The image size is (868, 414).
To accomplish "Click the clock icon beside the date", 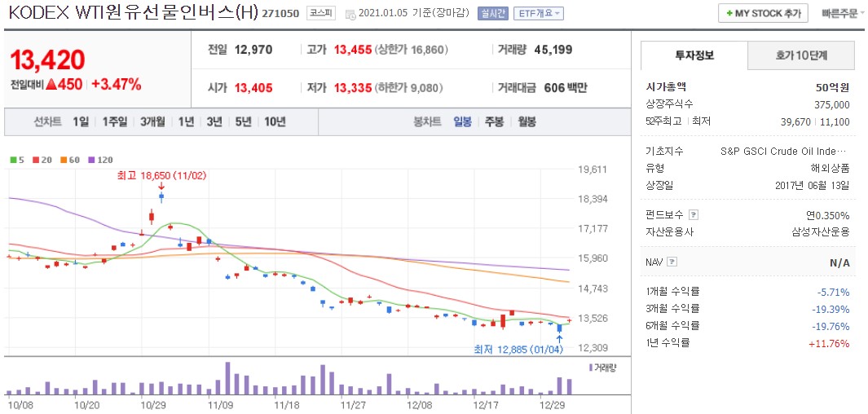I will [x=351, y=15].
